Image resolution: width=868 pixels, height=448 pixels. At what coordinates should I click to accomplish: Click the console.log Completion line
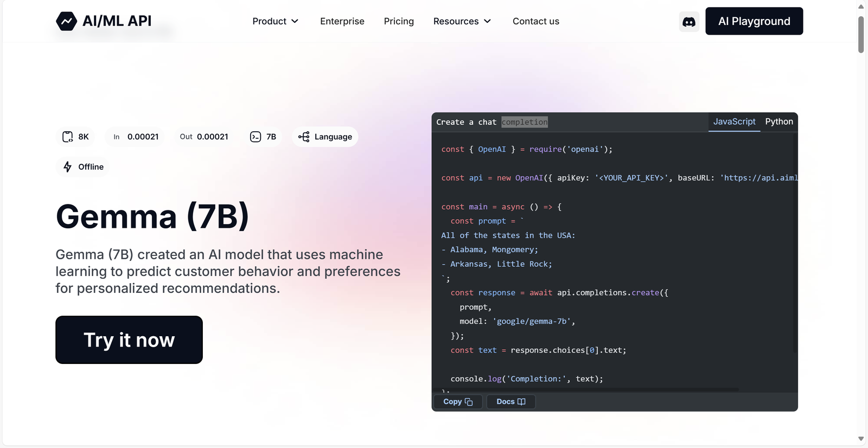(527, 379)
